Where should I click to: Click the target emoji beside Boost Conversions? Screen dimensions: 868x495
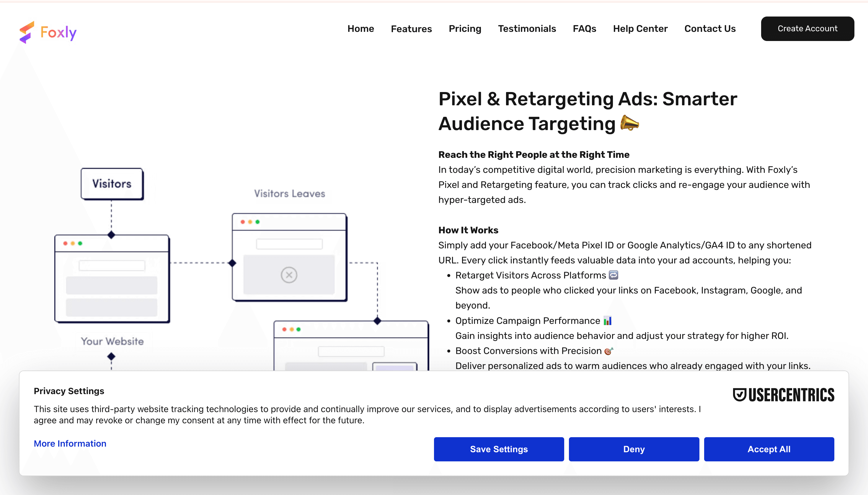[x=609, y=351]
